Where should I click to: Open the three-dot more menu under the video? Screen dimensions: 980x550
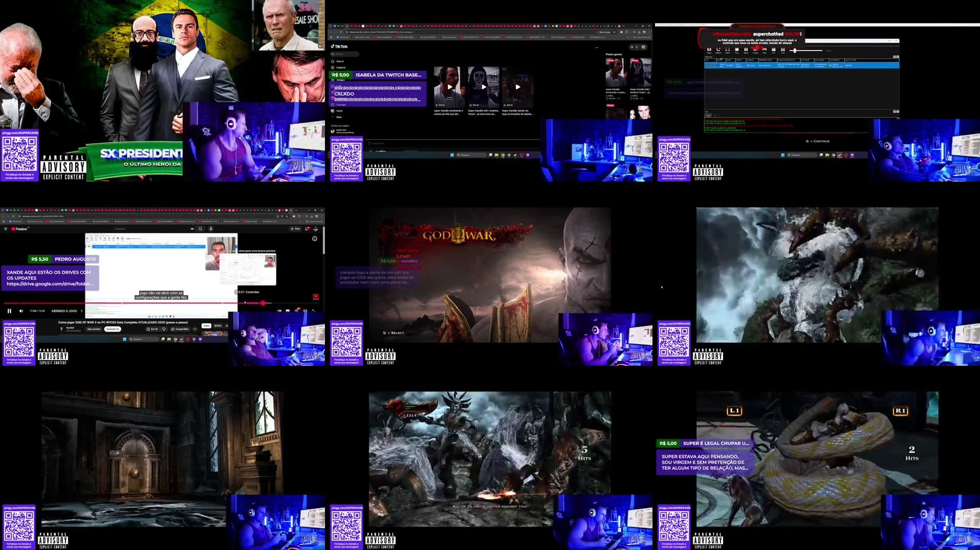pos(194,329)
